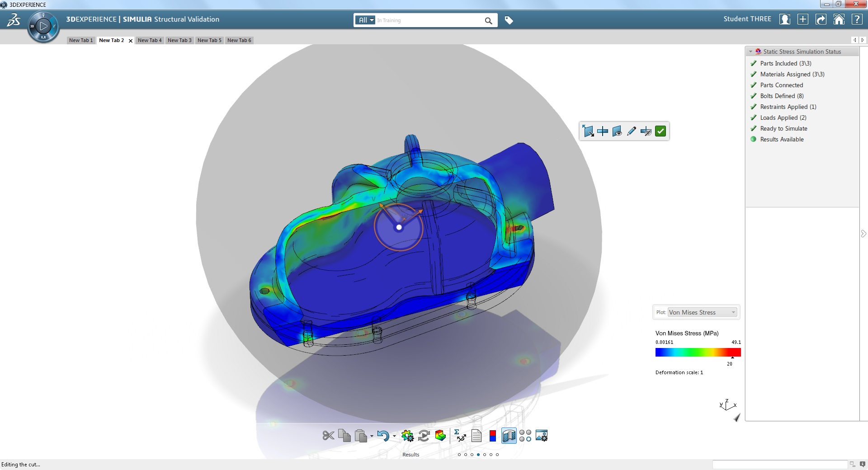Image resolution: width=868 pixels, height=470 pixels.
Task: Select the last toolbar page dot
Action: coord(497,455)
